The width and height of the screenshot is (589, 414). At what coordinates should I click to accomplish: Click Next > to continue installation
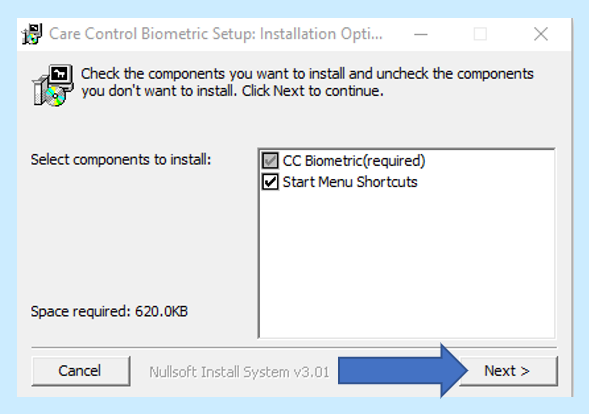click(509, 371)
